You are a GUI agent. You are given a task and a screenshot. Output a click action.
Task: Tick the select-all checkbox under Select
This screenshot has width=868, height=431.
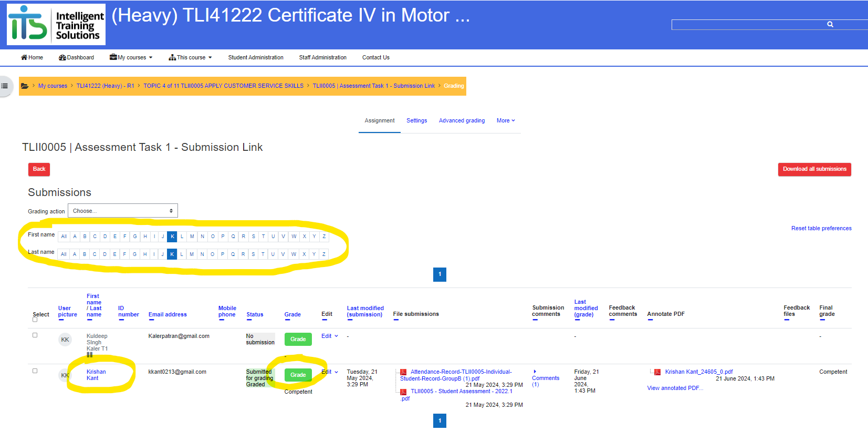[x=35, y=320]
